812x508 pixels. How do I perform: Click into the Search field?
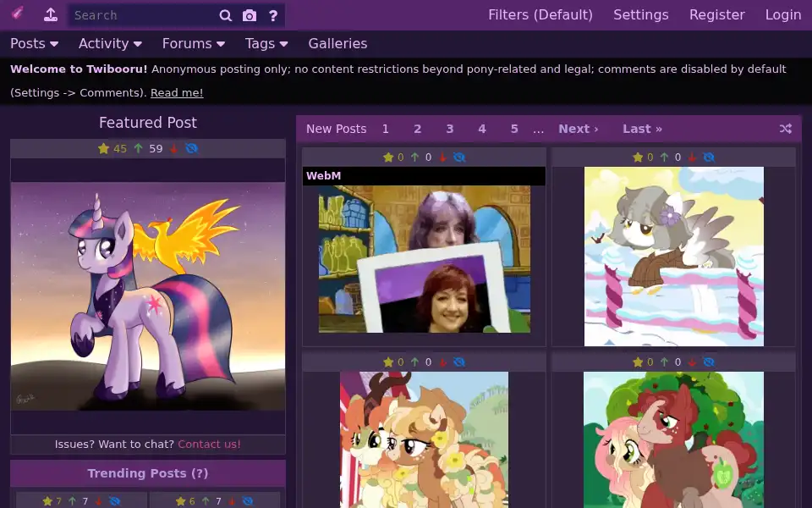click(x=142, y=15)
